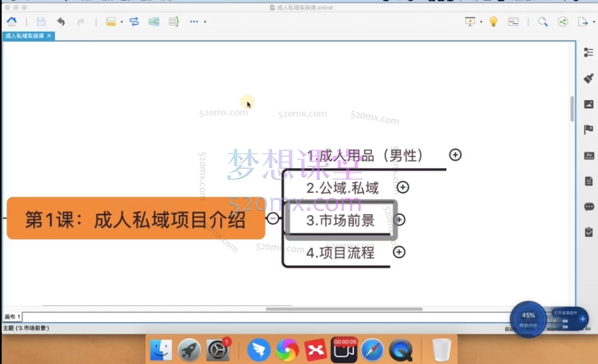598x364 pixels.
Task: Select the 3.市场前景 topic node
Action: [340, 220]
